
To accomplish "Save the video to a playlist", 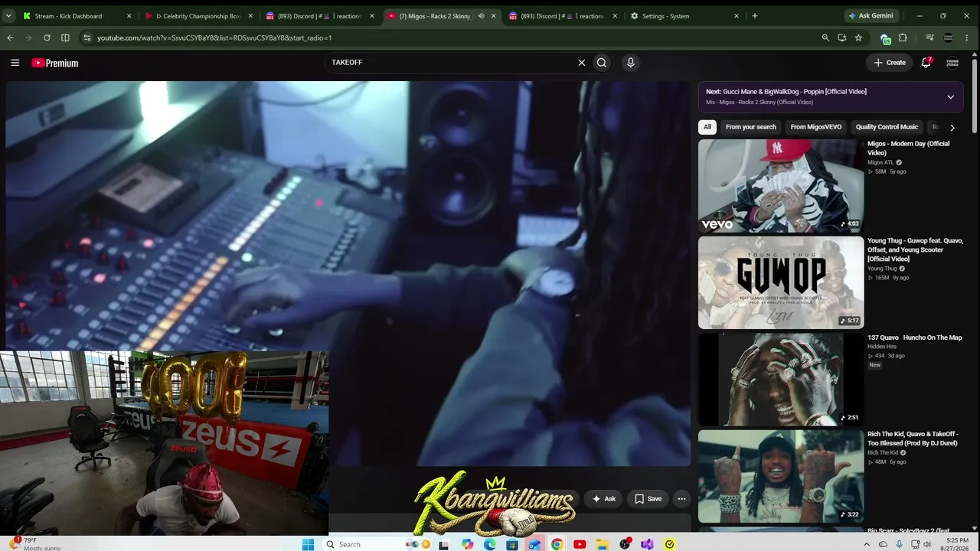I will pos(648,499).
